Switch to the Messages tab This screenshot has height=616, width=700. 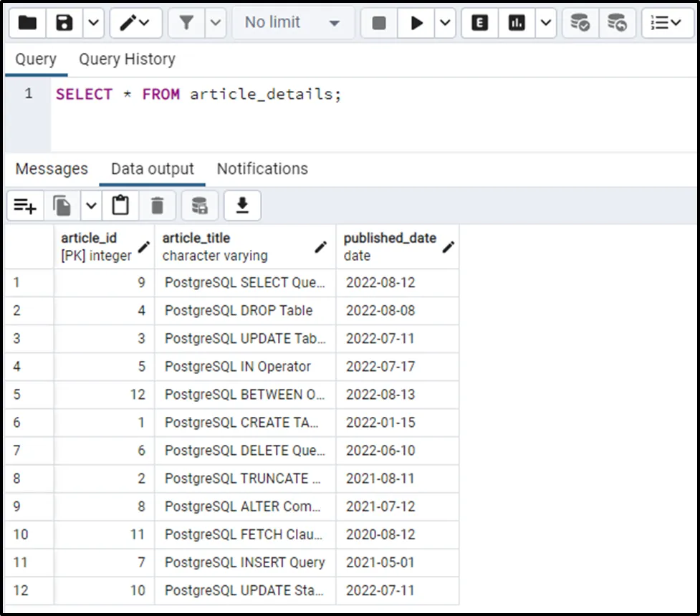coord(52,169)
